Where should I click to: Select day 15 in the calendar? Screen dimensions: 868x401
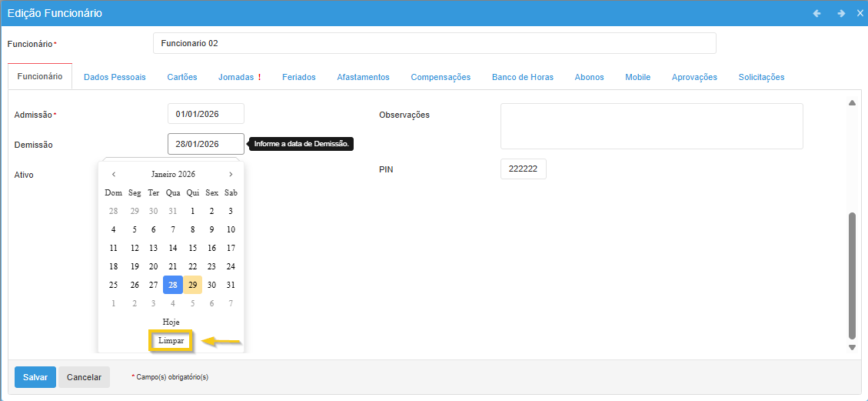click(x=192, y=248)
